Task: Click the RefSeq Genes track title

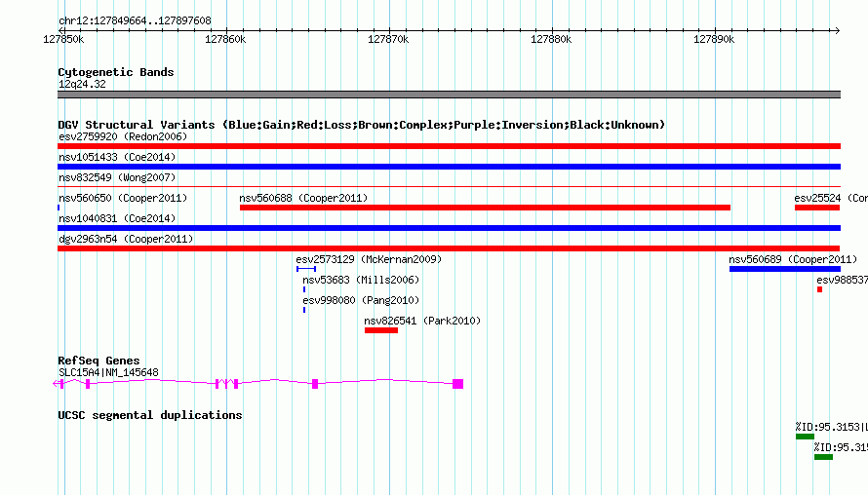Action: pos(99,361)
